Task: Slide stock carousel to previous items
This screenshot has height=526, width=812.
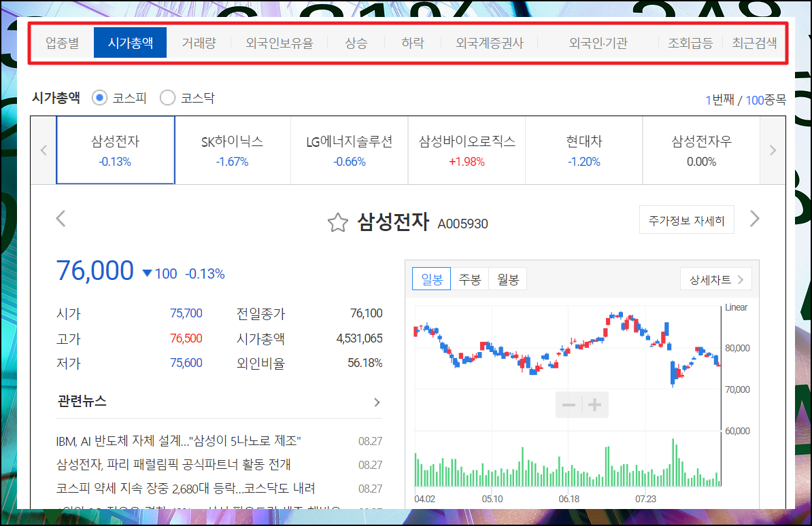Action: [x=44, y=150]
